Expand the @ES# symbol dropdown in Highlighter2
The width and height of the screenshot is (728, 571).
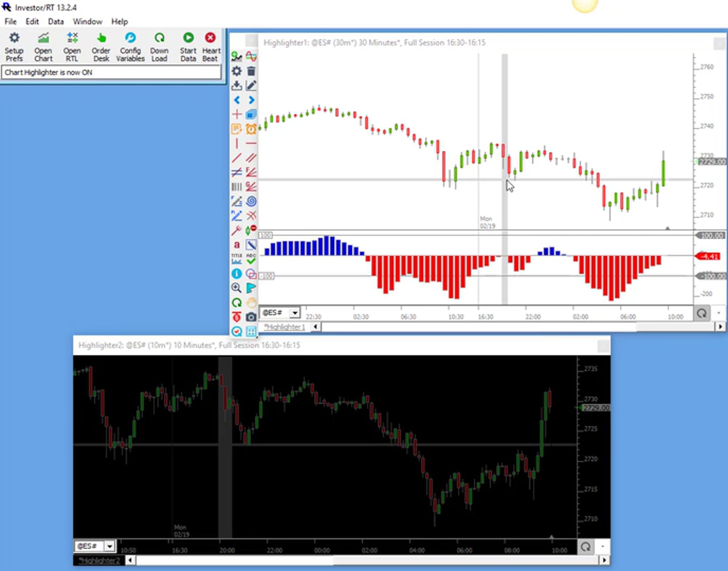click(x=110, y=546)
